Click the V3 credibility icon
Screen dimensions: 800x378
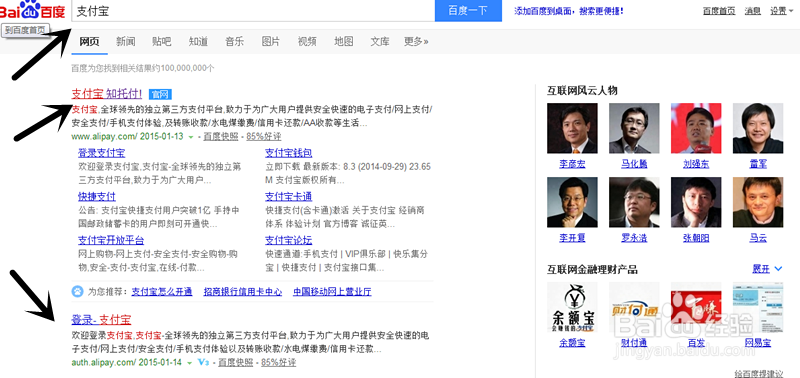[204, 363]
